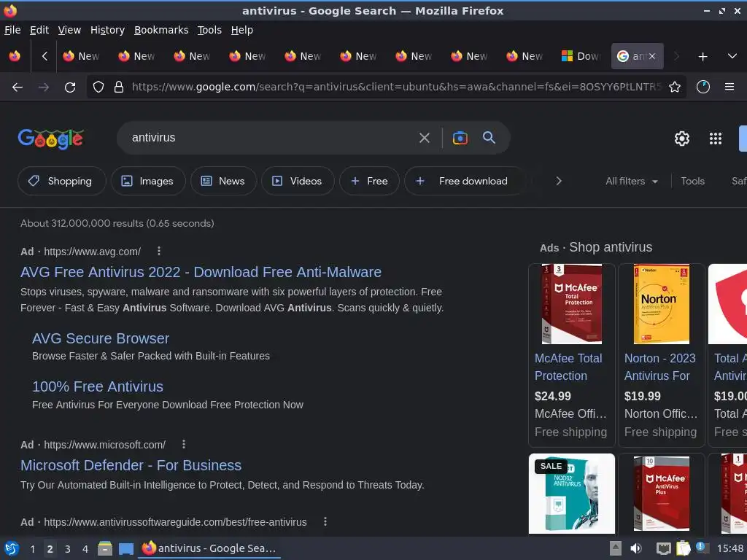The height and width of the screenshot is (560, 747).
Task: Switch to workspace 3 in taskbar
Action: pos(68,549)
